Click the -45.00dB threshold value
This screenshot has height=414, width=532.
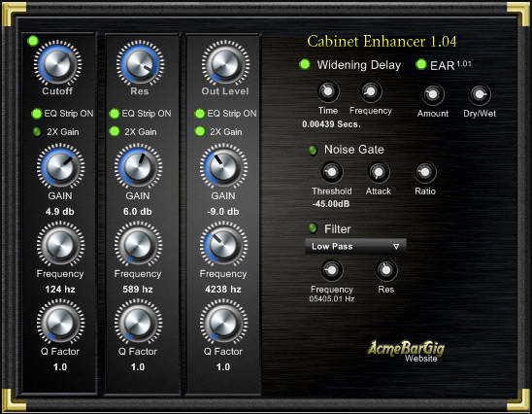331,204
